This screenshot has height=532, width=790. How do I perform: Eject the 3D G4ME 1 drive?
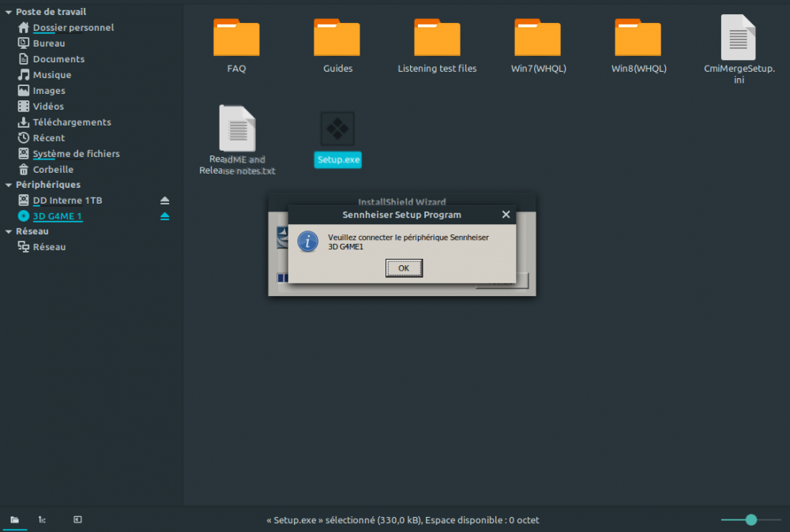pos(164,215)
